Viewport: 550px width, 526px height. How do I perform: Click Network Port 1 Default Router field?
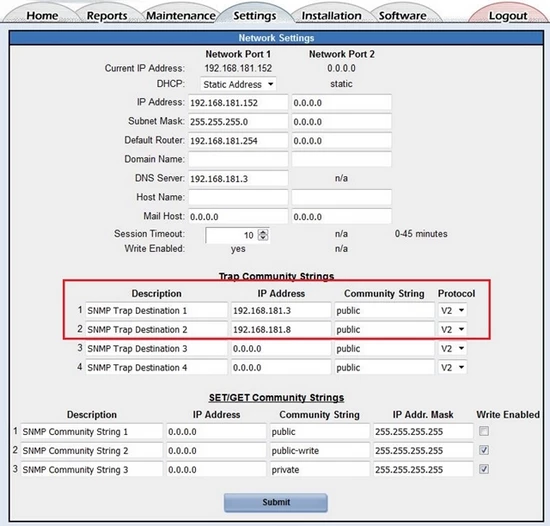238,141
